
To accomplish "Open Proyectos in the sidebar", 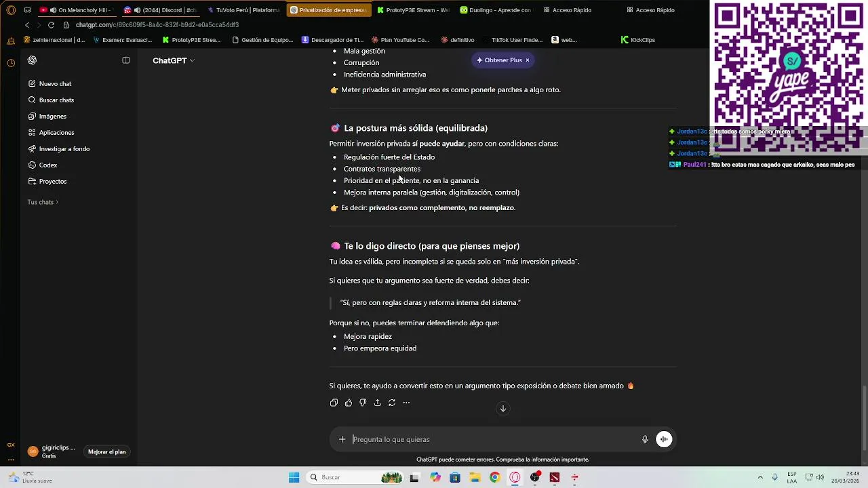I will (x=47, y=182).
